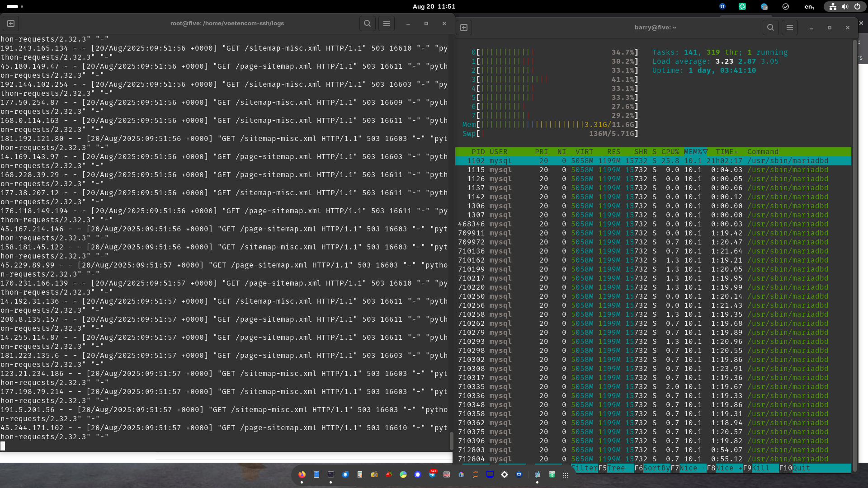868x488 pixels.
Task: Open the green trash dock icon
Action: (552, 474)
